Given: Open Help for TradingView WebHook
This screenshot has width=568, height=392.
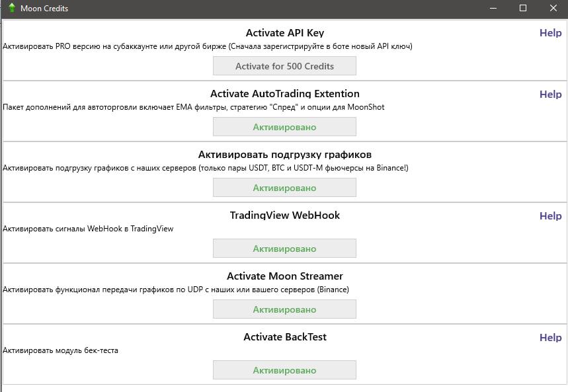Looking at the screenshot, I should pos(550,216).
